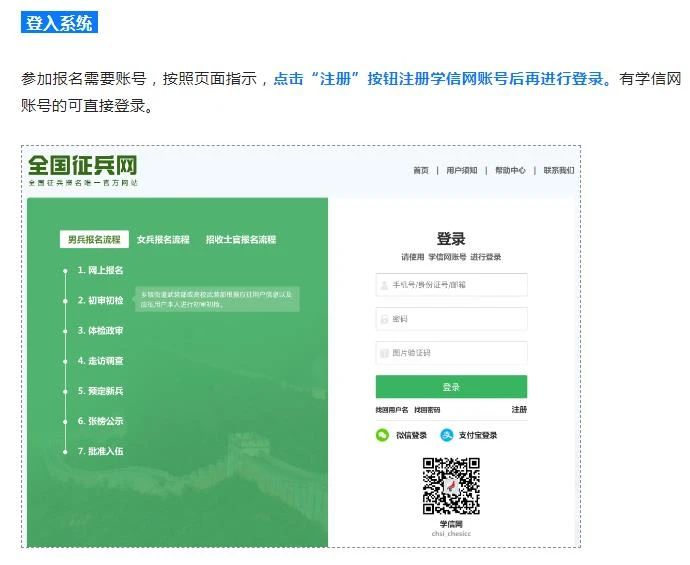Click the user icon in account field

pos(384,285)
